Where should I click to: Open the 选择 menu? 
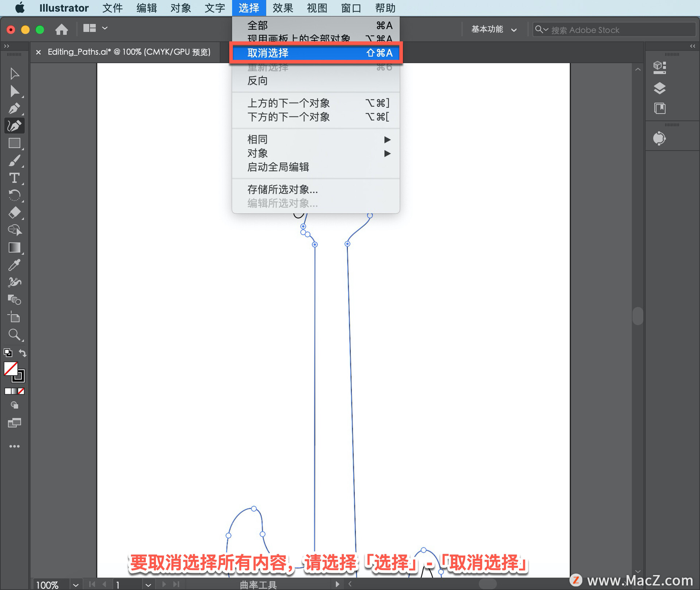tap(249, 8)
